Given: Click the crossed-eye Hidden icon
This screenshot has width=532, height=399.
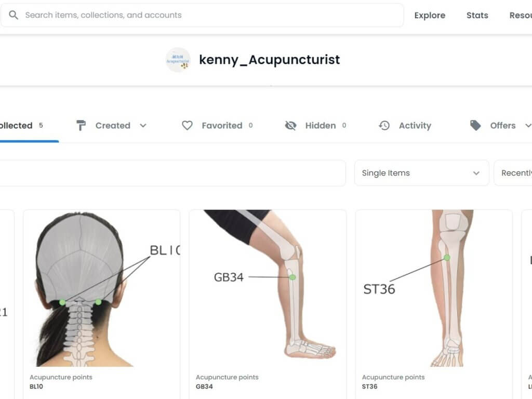Looking at the screenshot, I should [x=290, y=126].
